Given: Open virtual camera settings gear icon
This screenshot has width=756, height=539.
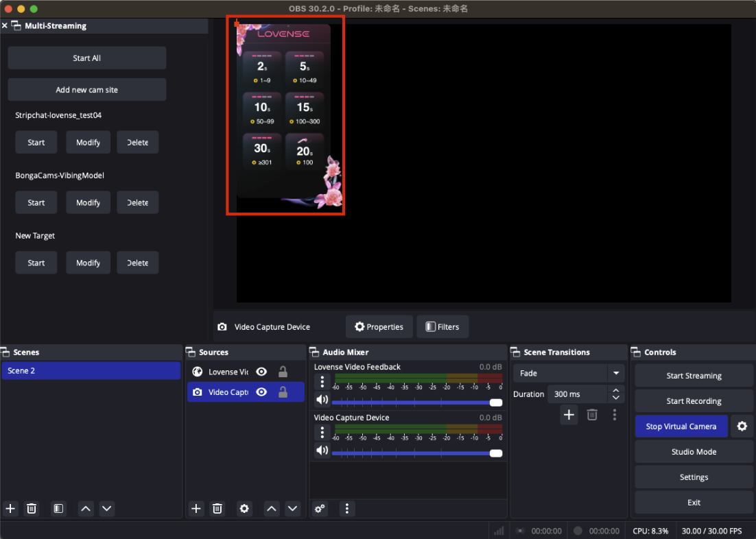Looking at the screenshot, I should pos(742,427).
